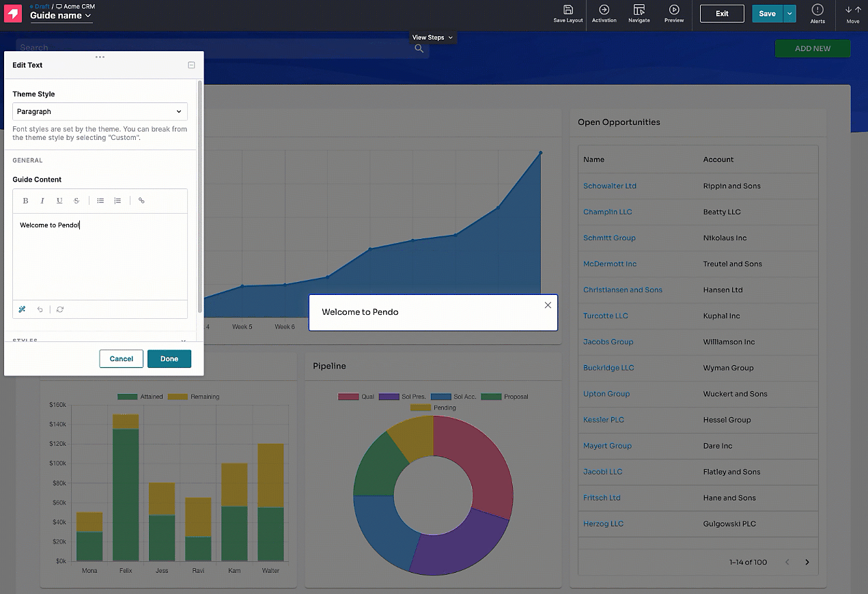Click the Save Layout icon

(x=568, y=10)
